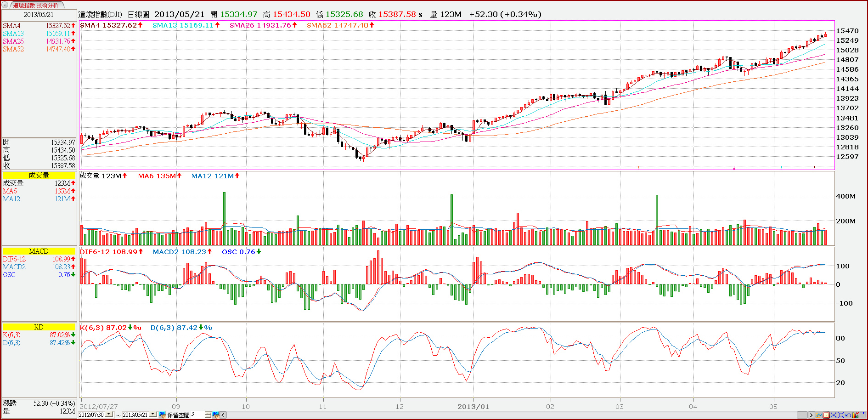Click the 道瓊指數(DJI) chart title
This screenshot has height=420, width=868.
pos(101,15)
